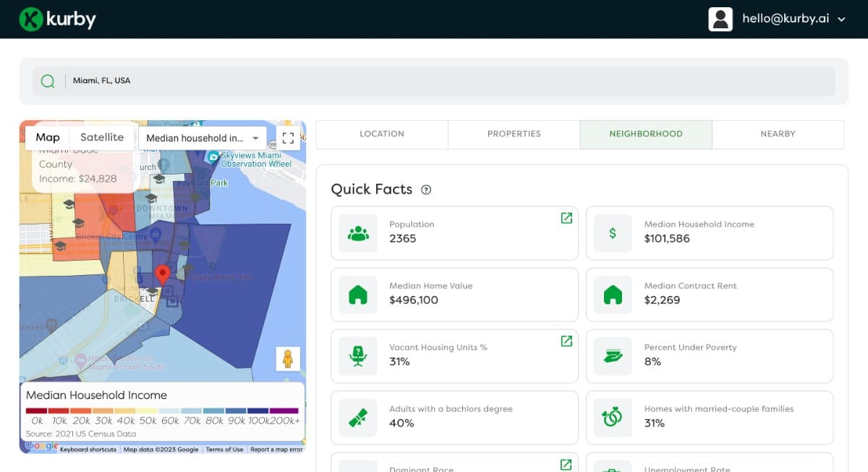Switch map view to Map
Viewport: 868px width, 472px height.
coord(48,138)
